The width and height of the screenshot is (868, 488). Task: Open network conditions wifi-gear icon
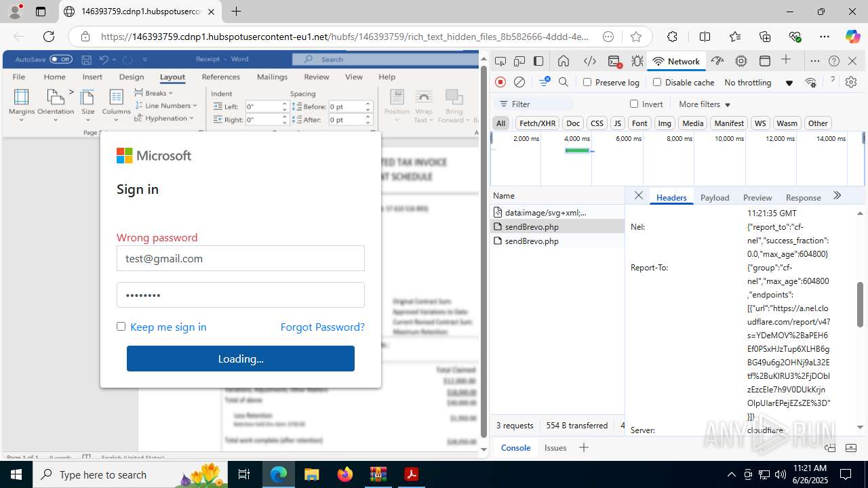tap(810, 83)
